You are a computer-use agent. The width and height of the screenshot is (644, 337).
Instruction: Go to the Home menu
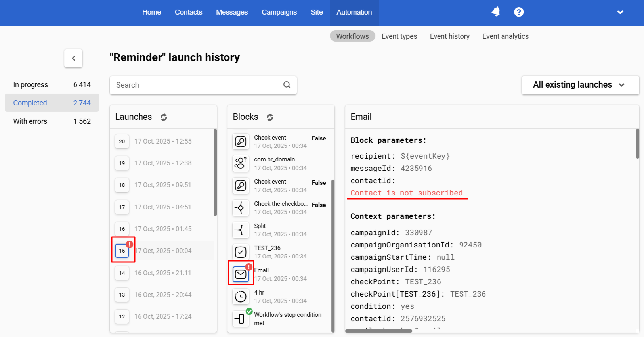tap(151, 12)
